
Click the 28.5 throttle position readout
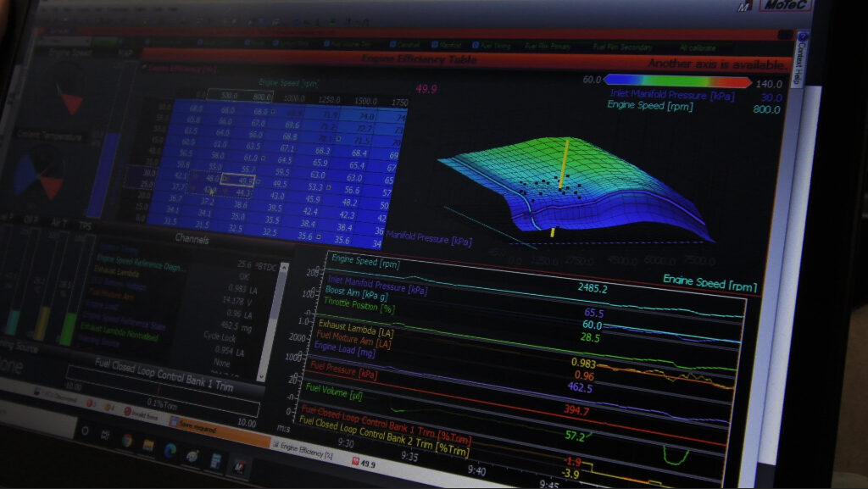tap(590, 337)
